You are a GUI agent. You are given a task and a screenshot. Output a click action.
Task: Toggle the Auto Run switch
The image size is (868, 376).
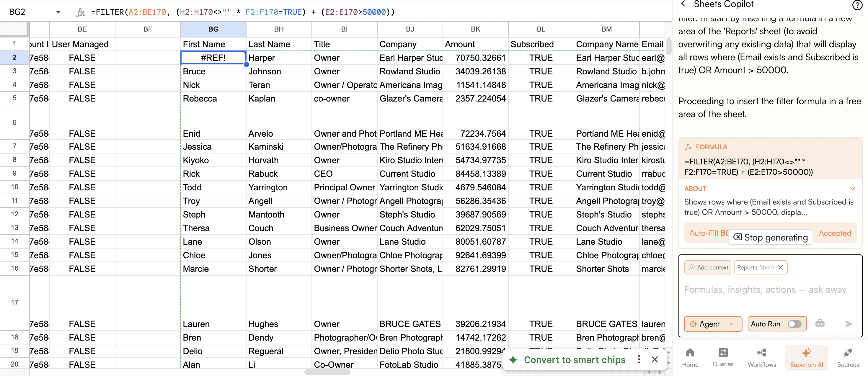[794, 324]
